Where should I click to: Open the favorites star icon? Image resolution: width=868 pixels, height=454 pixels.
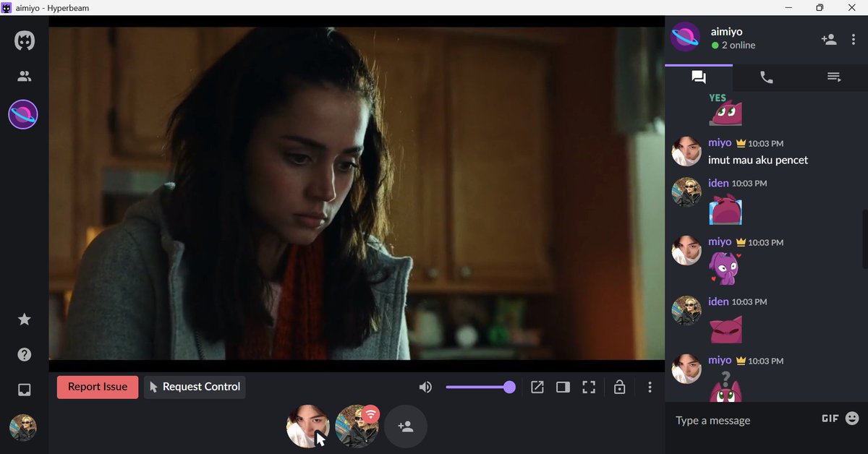pyautogui.click(x=24, y=319)
